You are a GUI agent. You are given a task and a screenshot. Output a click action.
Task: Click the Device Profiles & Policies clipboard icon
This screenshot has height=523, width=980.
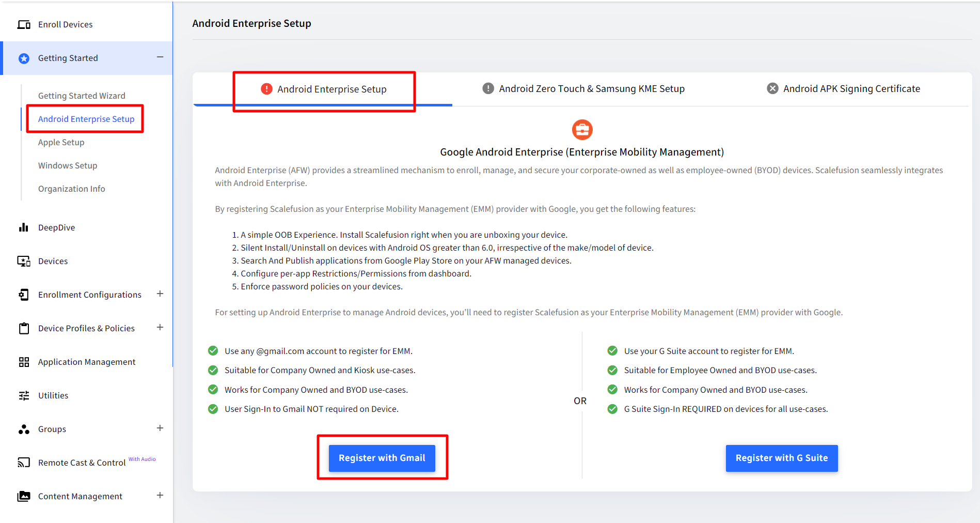tap(24, 328)
